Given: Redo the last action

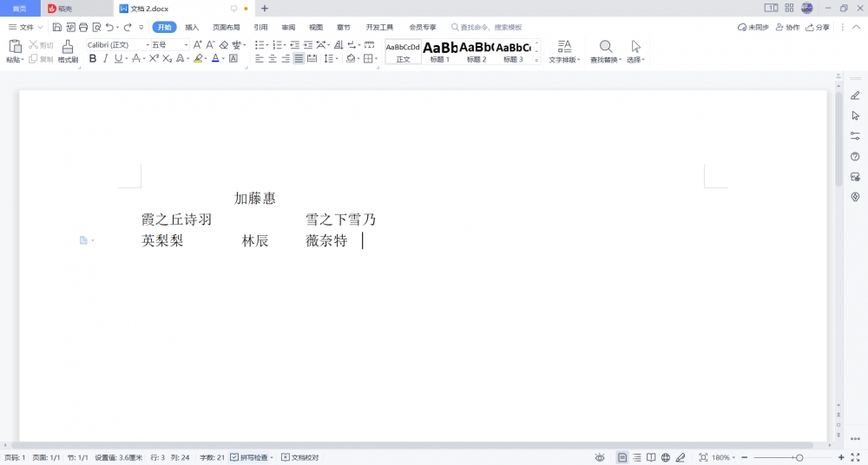Looking at the screenshot, I should tap(128, 27).
